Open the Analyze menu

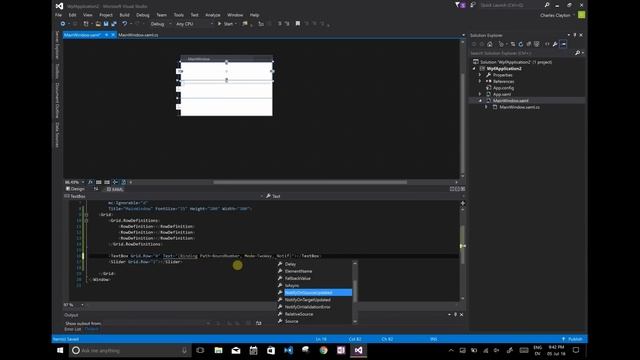coord(213,15)
